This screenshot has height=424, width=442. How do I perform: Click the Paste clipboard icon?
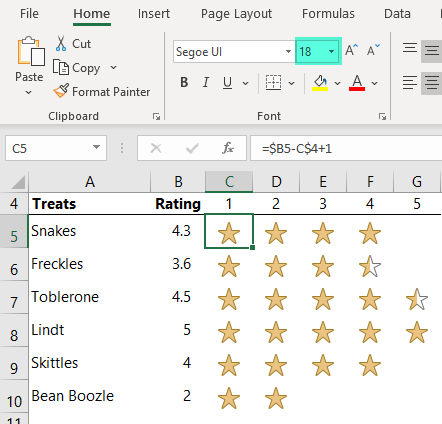31,51
